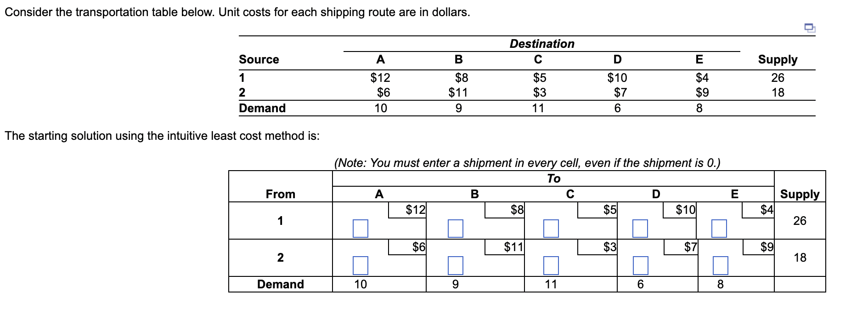This screenshot has height=321, width=868.
Task: Click shipment input box for route 1-D
Action: click(640, 228)
